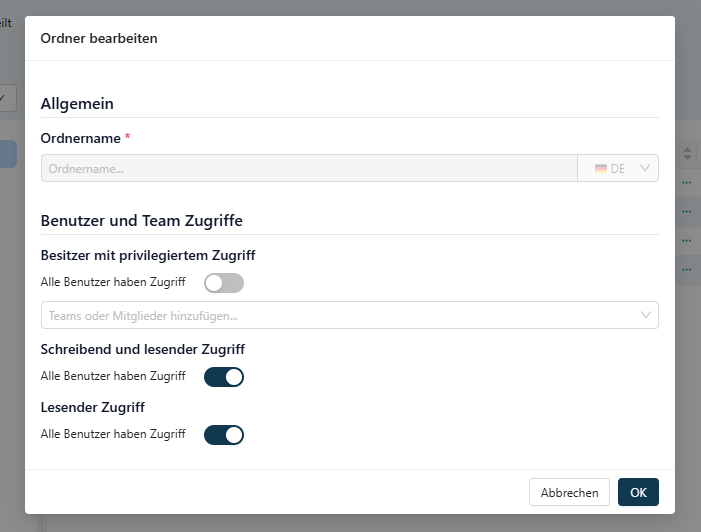Turn off the Lesender Zugriff toggle

point(224,435)
